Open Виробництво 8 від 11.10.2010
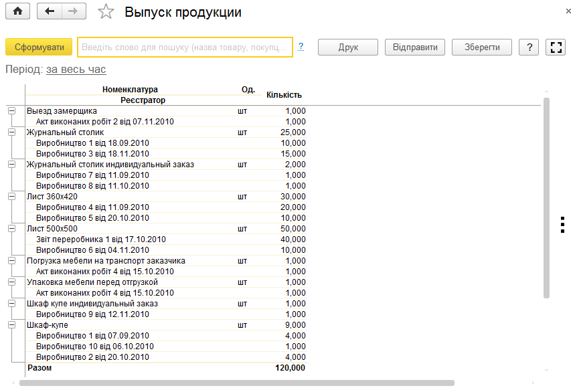The image size is (577, 392). tap(92, 186)
